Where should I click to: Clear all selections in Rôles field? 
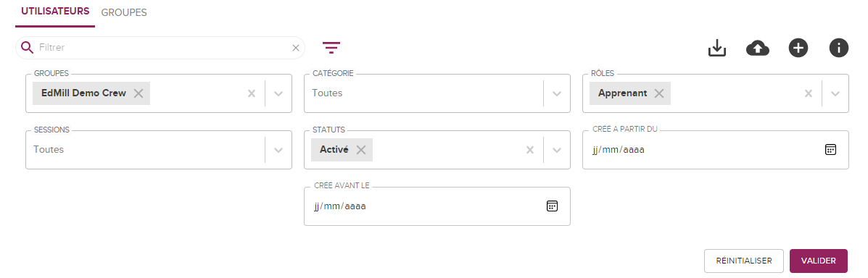tap(809, 93)
